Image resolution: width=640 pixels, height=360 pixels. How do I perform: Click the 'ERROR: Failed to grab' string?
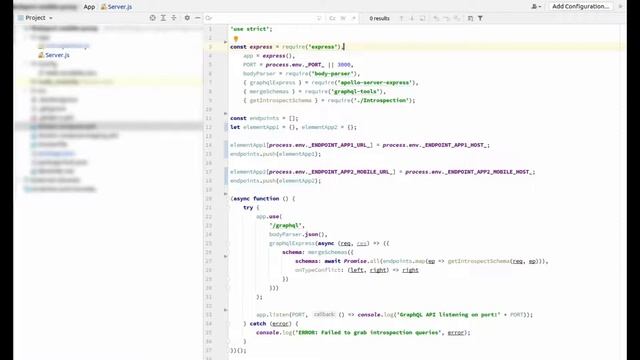point(368,333)
